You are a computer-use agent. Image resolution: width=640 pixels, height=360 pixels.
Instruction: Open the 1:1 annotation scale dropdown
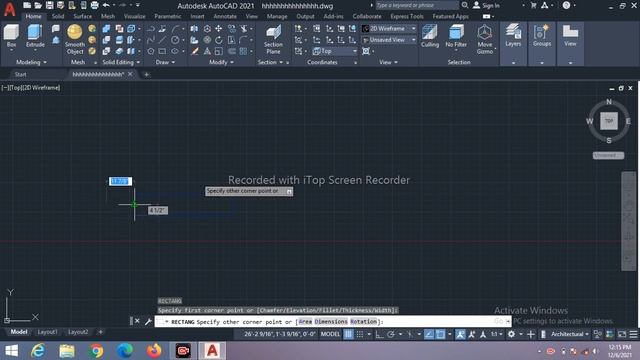click(496, 334)
